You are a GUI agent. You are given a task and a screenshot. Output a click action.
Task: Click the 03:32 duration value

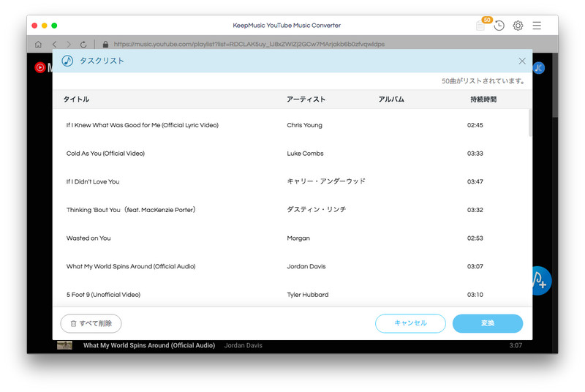[475, 210]
